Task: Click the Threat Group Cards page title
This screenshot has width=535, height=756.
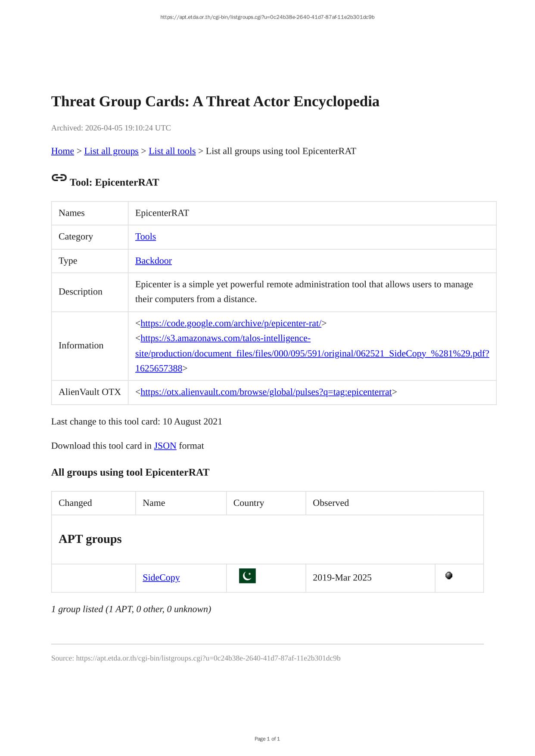Action: point(215,102)
